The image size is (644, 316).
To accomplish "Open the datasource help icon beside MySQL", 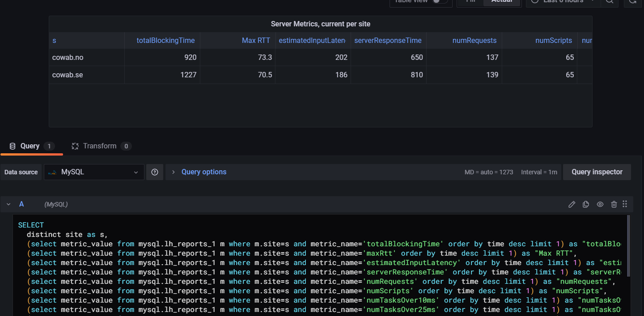I will (x=155, y=172).
